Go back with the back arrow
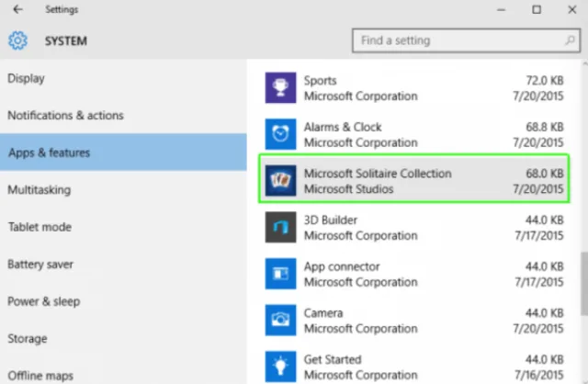This screenshot has height=384, width=588. coord(17,9)
